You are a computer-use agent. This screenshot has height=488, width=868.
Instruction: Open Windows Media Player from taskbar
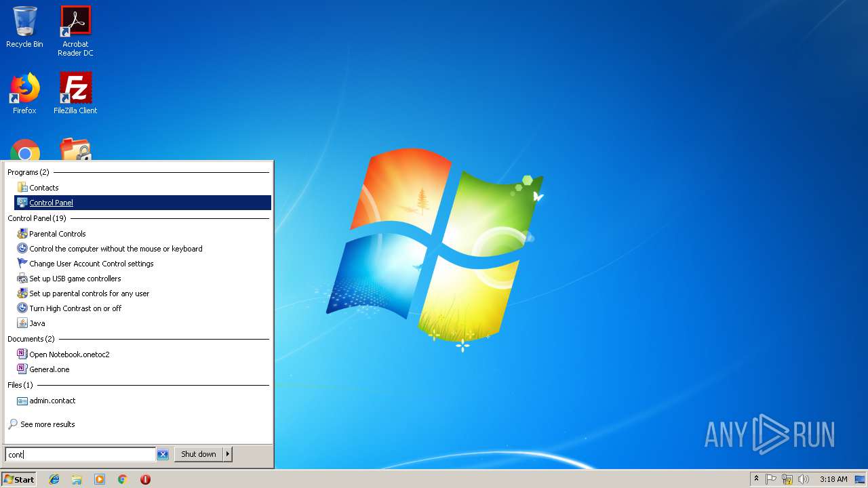coord(100,479)
